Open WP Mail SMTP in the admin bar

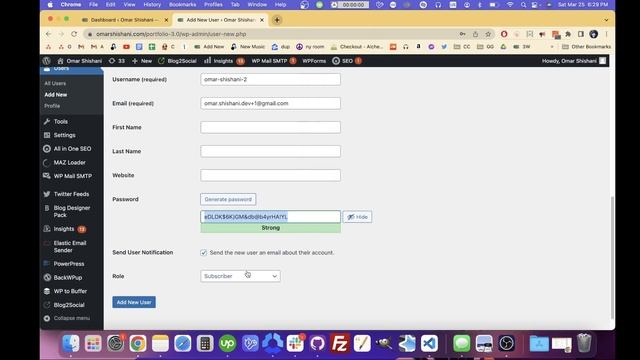click(273, 61)
